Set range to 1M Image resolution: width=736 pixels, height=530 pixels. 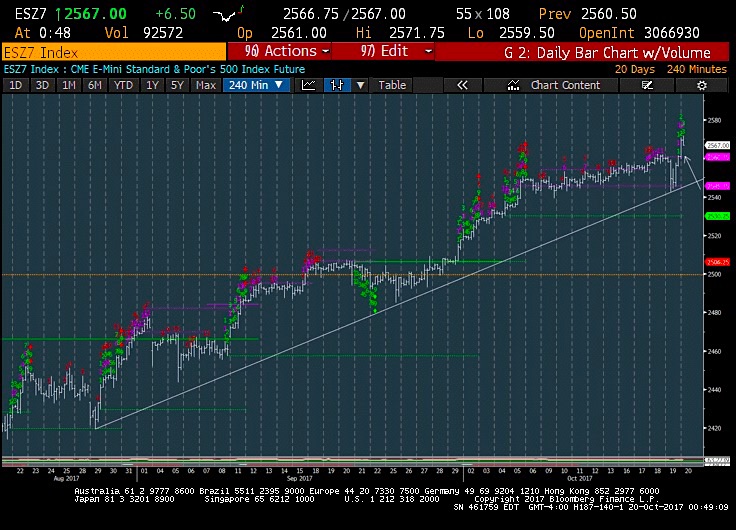69,85
